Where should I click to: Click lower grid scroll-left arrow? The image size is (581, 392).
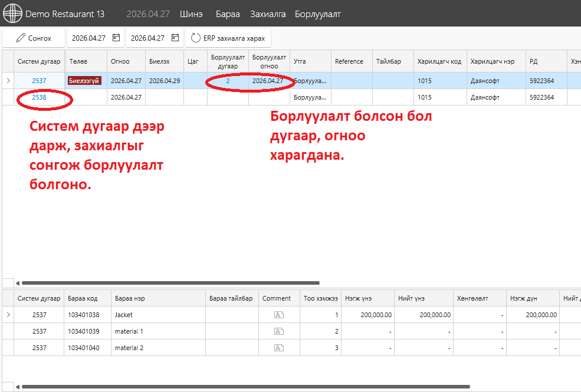click(17, 387)
